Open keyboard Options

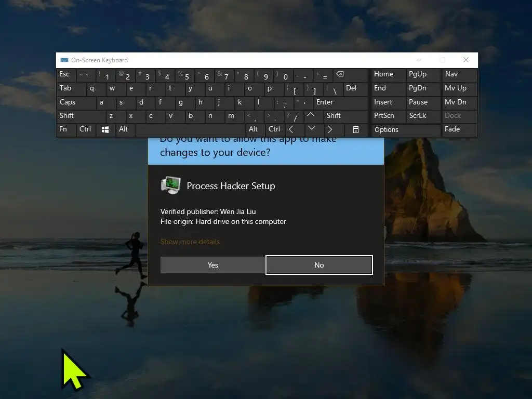[x=405, y=130]
